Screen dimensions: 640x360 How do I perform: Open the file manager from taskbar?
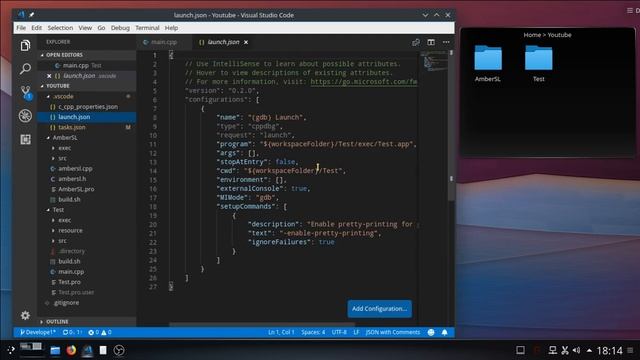tap(55, 350)
